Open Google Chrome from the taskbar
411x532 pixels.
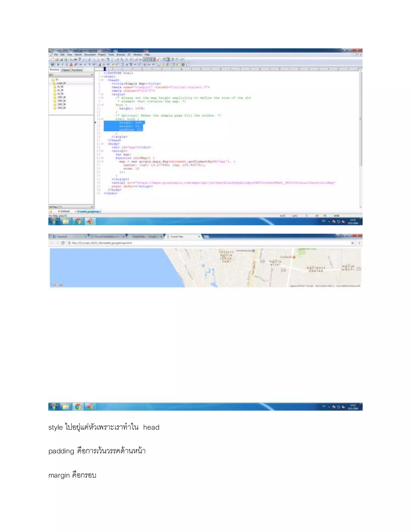78,221
